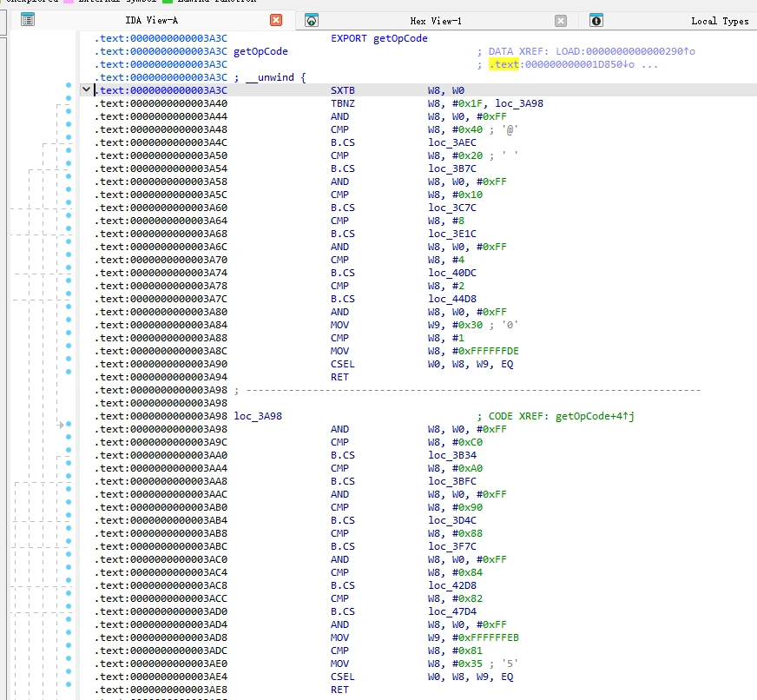Follow the loc_3AEC branch target
The image size is (757, 700).
(452, 142)
